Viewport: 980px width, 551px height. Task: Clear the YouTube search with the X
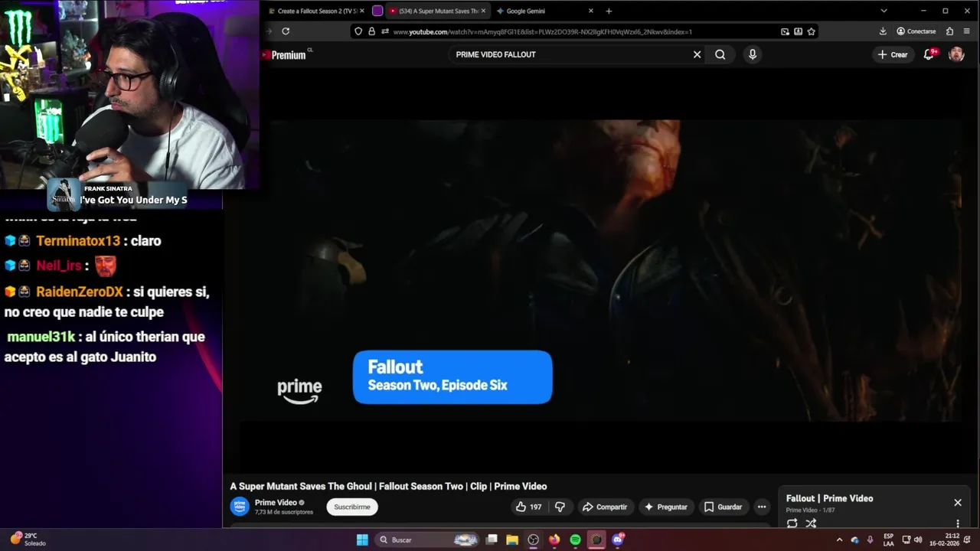[x=697, y=54]
